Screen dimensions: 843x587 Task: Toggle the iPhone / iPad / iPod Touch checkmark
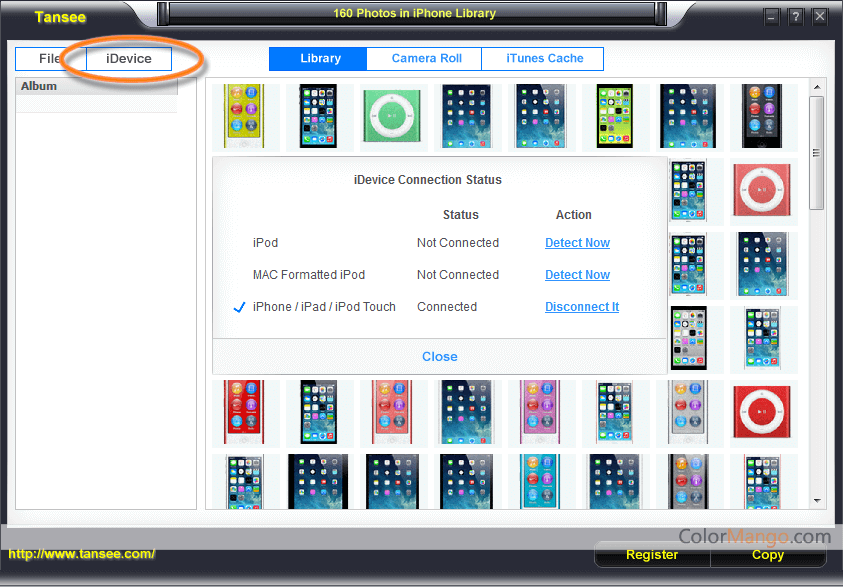pyautogui.click(x=239, y=307)
